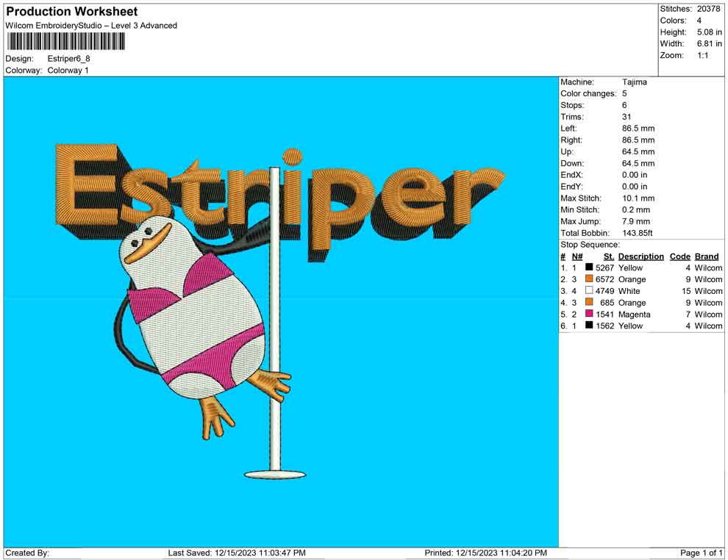Click the 'Description' column header
The width and height of the screenshot is (728, 560).
pos(640,256)
